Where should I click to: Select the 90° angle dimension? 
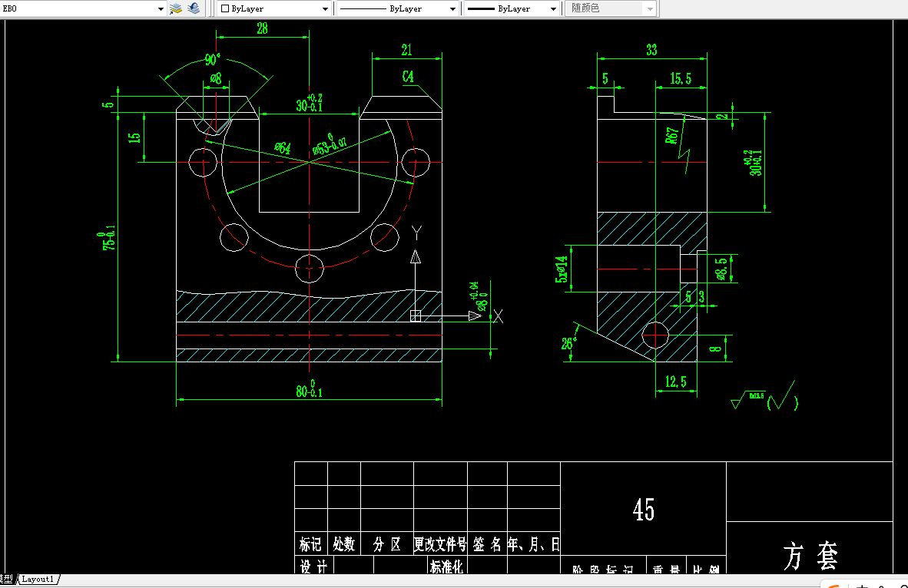[x=212, y=60]
